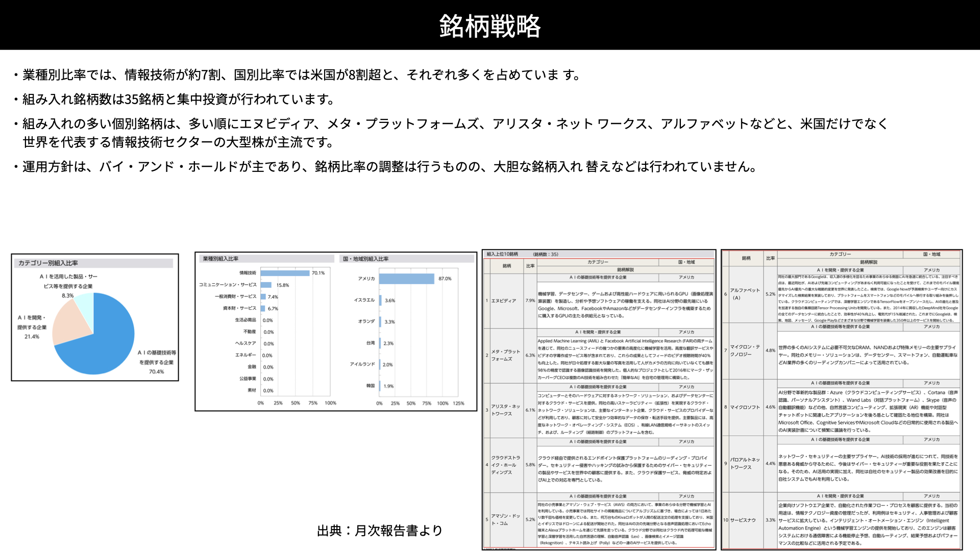Select the category pie chart image
This screenshot has width=980, height=551.
click(x=95, y=317)
